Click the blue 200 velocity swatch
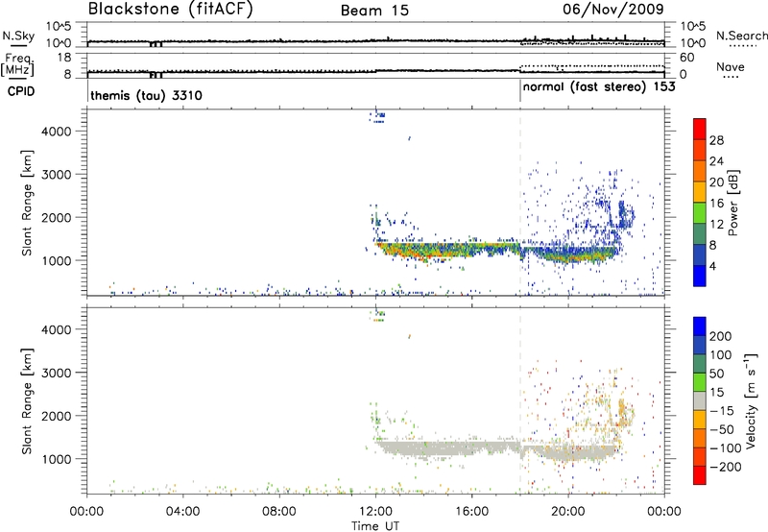Viewport: 768px width, 532px height. (x=700, y=326)
